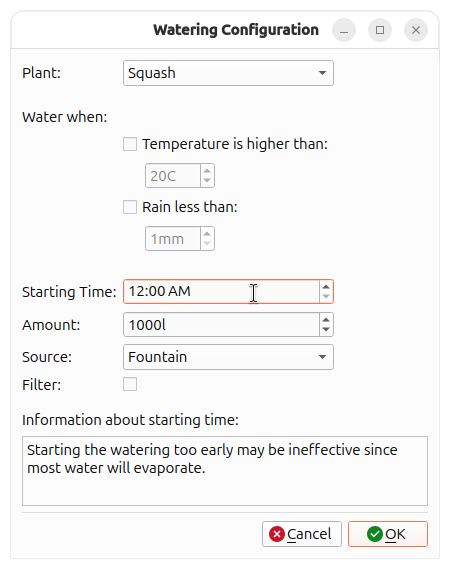Open the Source dropdown showing Fountain
This screenshot has width=450, height=569.
[x=228, y=357]
